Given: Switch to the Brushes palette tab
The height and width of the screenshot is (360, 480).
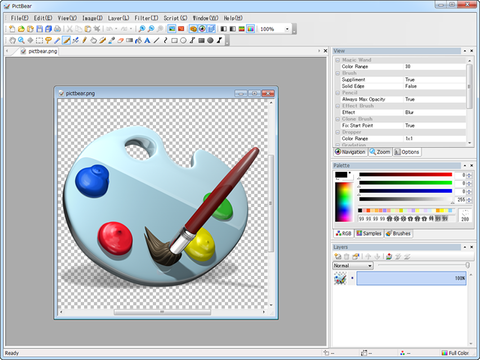Looking at the screenshot, I should (398, 233).
